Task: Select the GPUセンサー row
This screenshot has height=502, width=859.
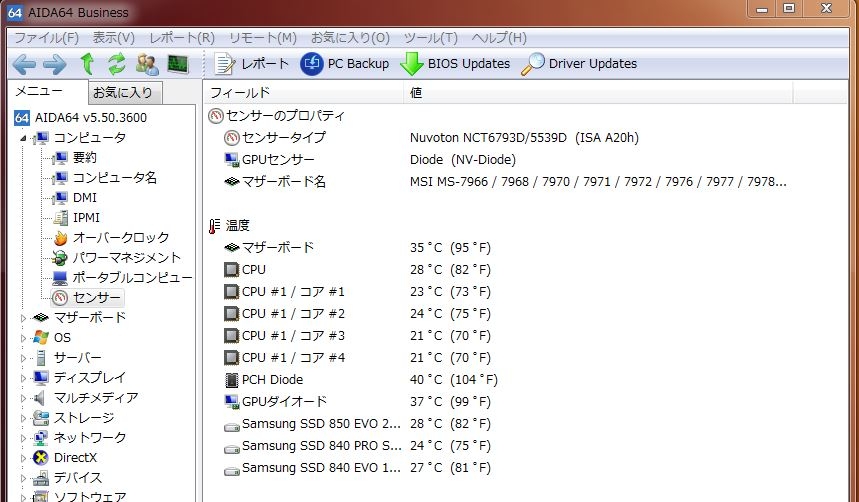Action: pyautogui.click(x=370, y=159)
